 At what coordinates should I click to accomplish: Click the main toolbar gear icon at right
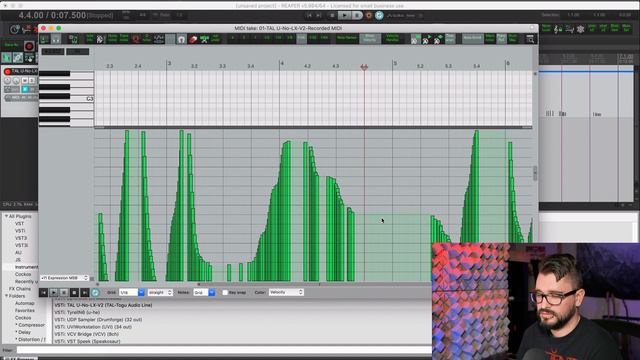(580, 29)
